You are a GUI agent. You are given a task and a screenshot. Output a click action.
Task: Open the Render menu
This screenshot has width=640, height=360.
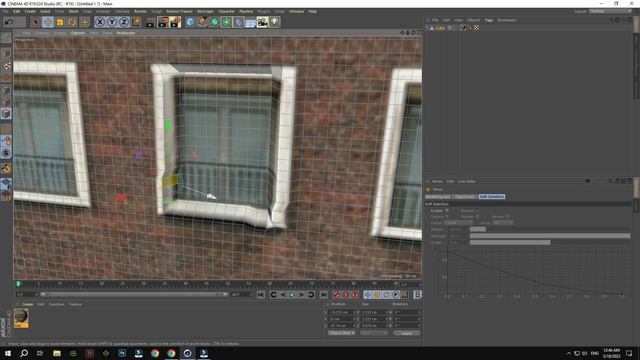[140, 11]
